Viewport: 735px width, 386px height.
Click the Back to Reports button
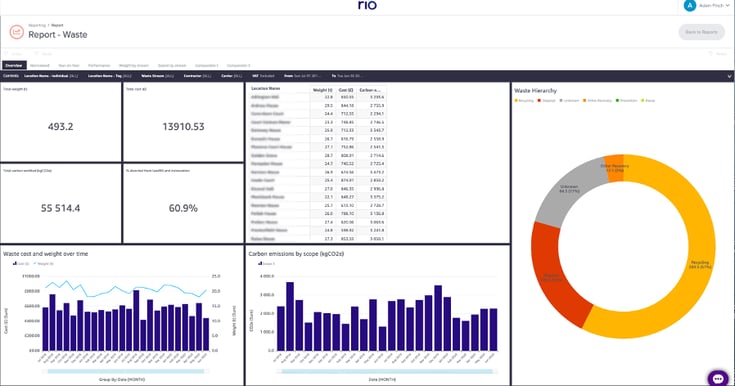pos(701,32)
